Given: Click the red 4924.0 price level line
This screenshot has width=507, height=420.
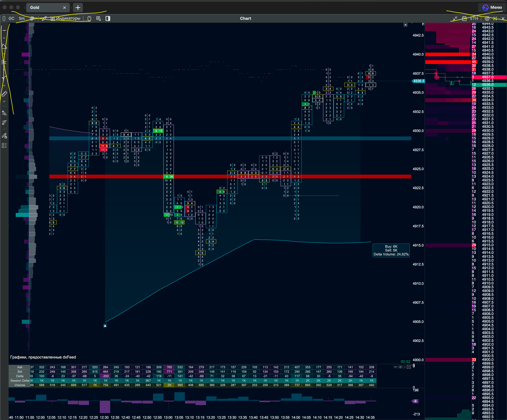Looking at the screenshot, I should coord(230,177).
